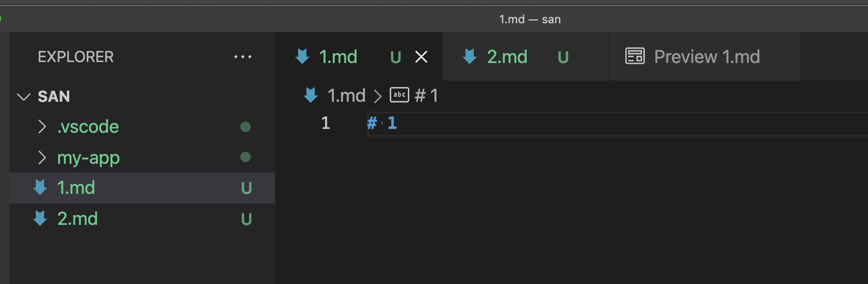The height and width of the screenshot is (284, 868).
Task: Click the Preview 1.md preview icon
Action: coord(635,57)
